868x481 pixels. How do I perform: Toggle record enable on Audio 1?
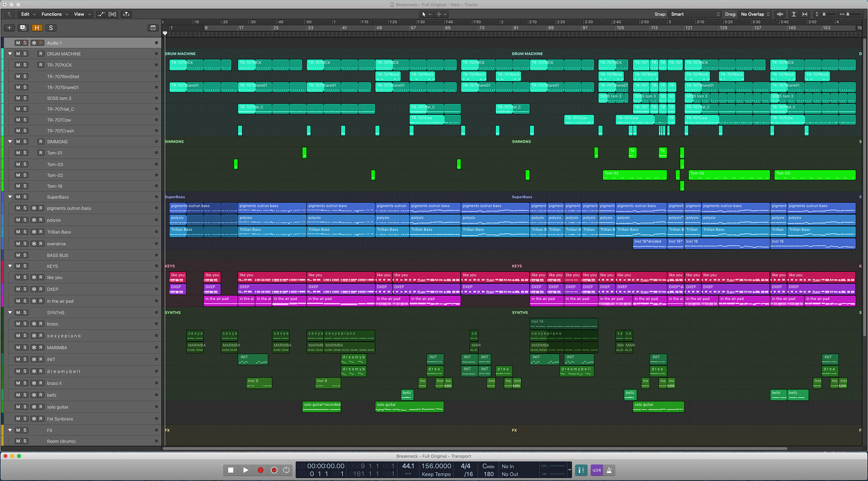click(x=41, y=43)
